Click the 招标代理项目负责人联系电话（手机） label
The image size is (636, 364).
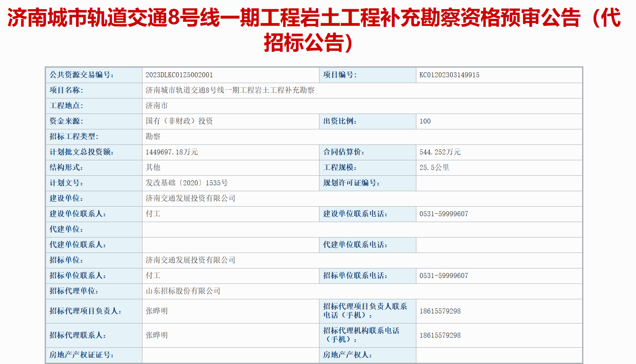point(365,311)
